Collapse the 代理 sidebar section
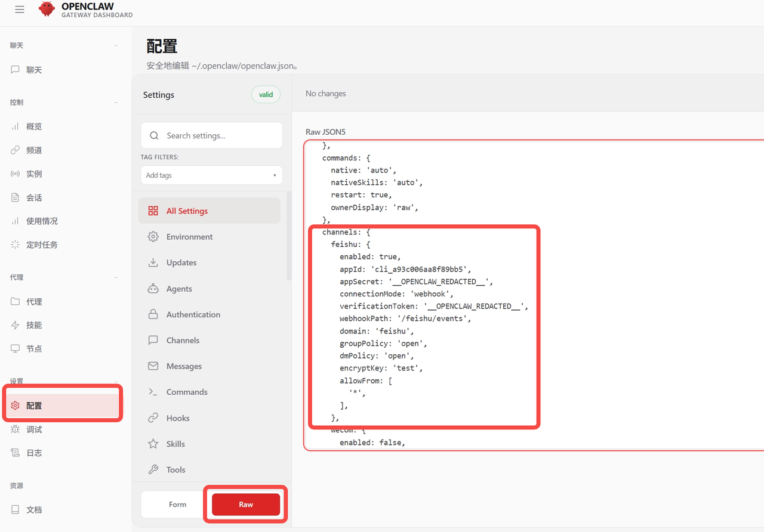764x532 pixels. pyautogui.click(x=116, y=277)
